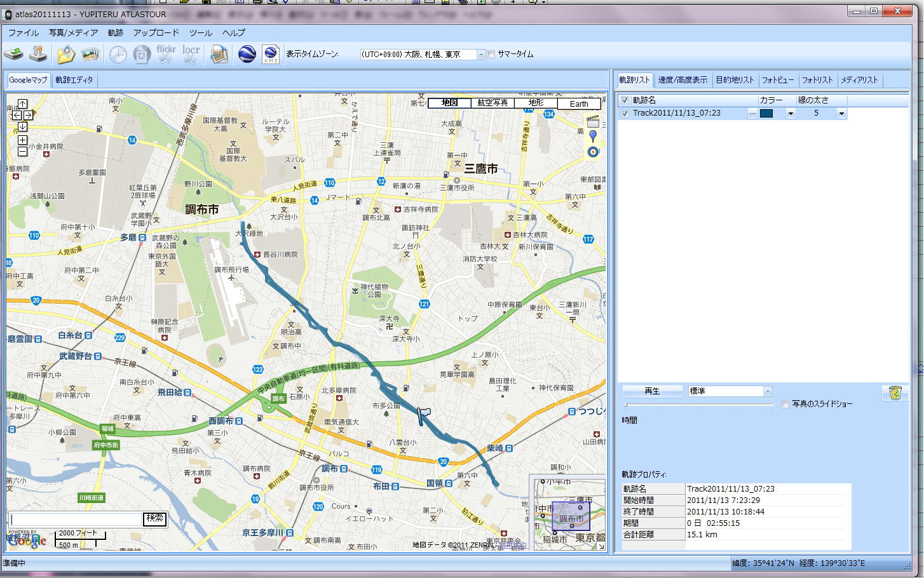Screen dimensions: 924x578
Task: Open track in Google Earth globe icon
Action: [x=247, y=55]
